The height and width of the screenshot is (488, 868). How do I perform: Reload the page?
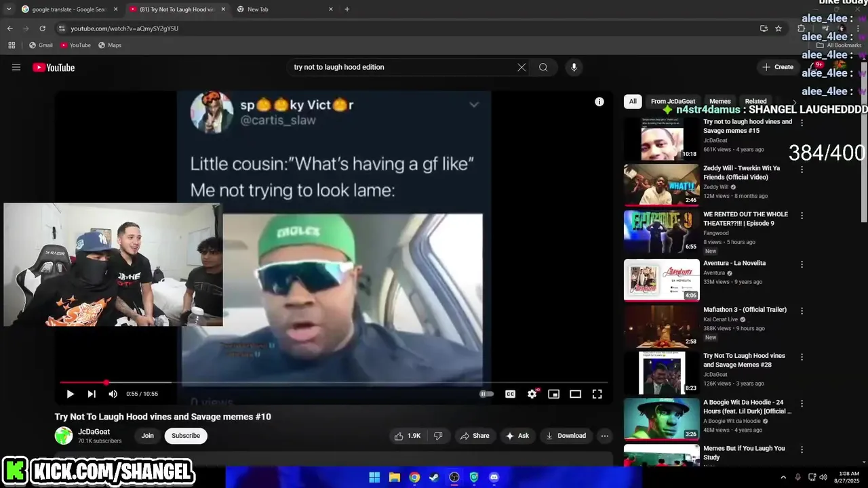pos(42,28)
